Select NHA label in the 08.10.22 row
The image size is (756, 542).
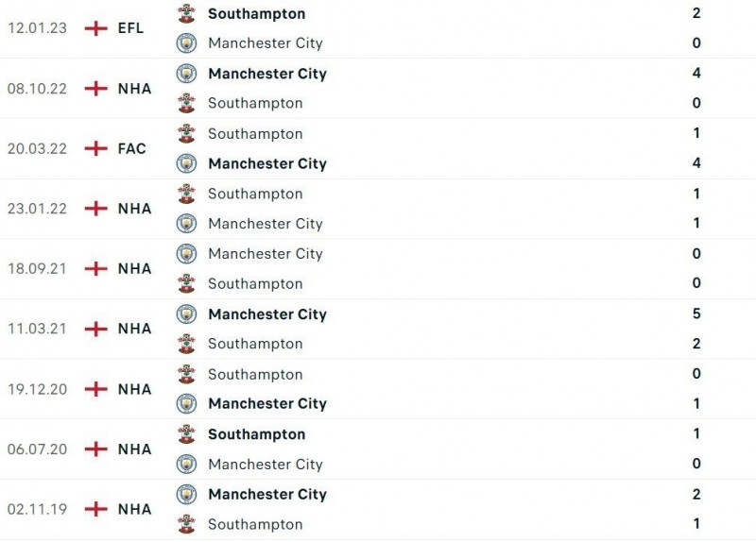tap(134, 88)
